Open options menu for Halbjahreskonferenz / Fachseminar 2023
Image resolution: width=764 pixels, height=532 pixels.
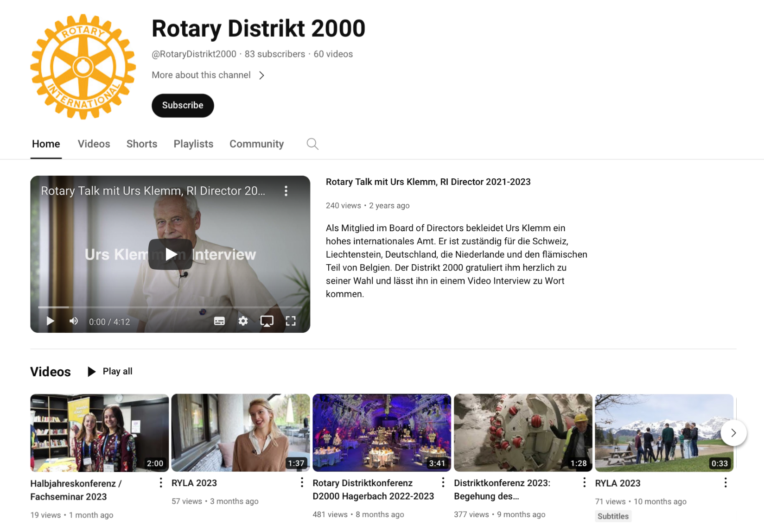(x=161, y=483)
